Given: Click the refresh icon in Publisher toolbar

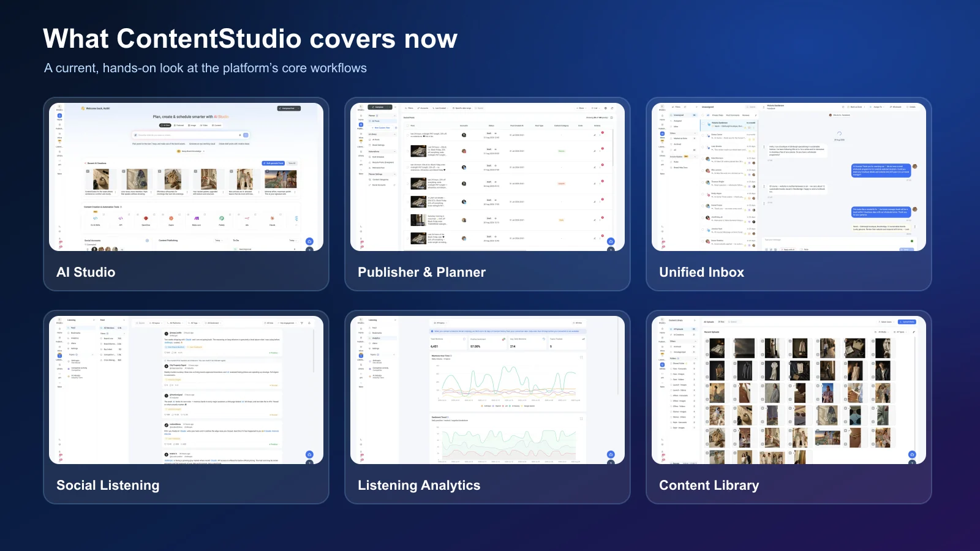Looking at the screenshot, I should point(612,108).
